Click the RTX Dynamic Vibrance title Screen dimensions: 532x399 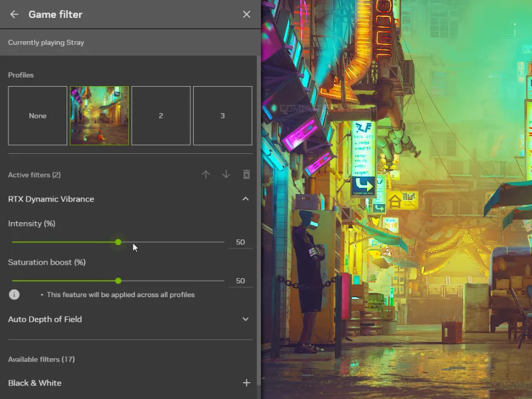click(x=51, y=199)
